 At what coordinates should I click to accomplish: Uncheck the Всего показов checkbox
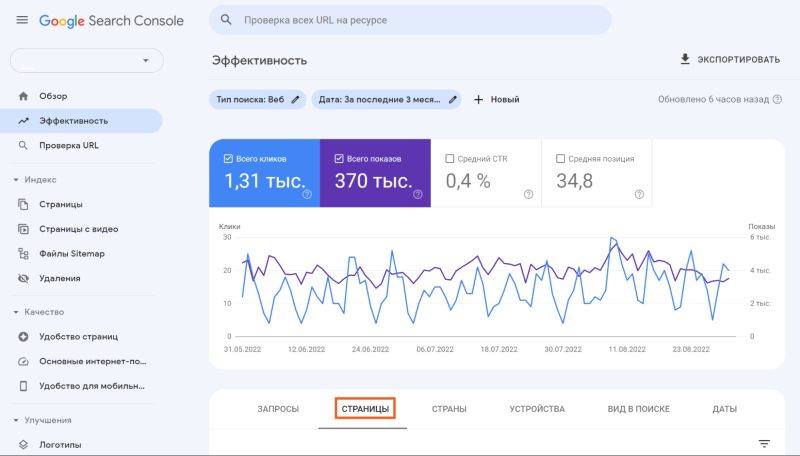[339, 159]
